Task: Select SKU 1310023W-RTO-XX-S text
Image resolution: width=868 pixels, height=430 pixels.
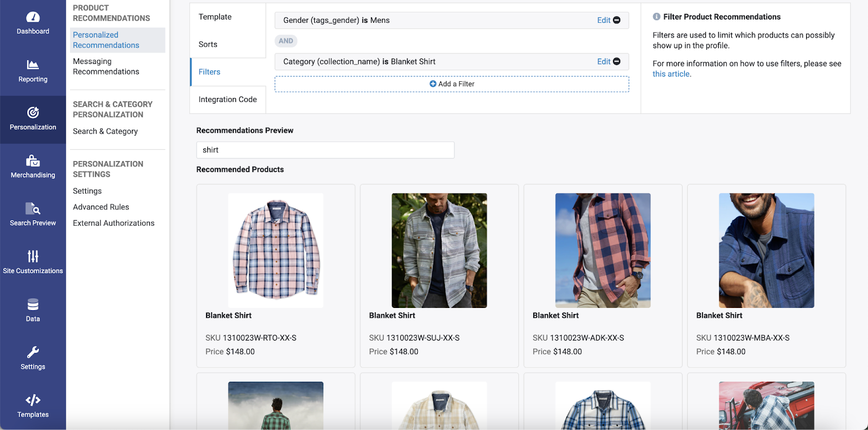Action: point(251,338)
